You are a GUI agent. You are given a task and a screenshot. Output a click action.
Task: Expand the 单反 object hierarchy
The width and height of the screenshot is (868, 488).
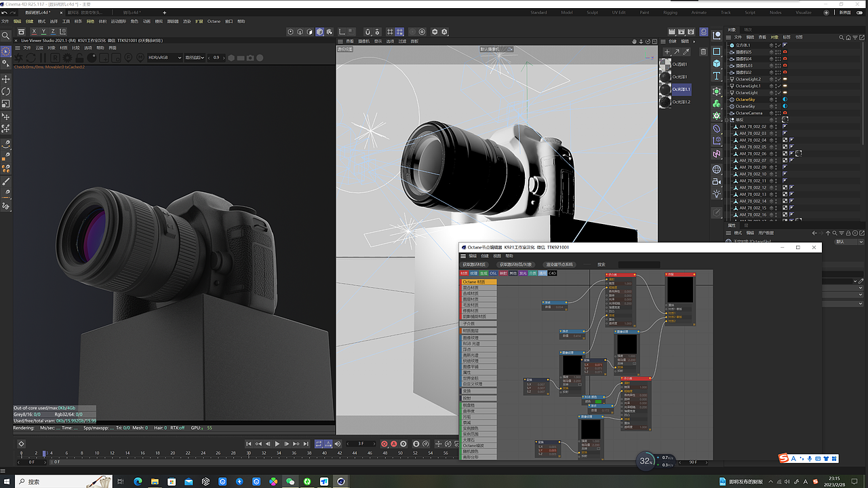tap(726, 119)
